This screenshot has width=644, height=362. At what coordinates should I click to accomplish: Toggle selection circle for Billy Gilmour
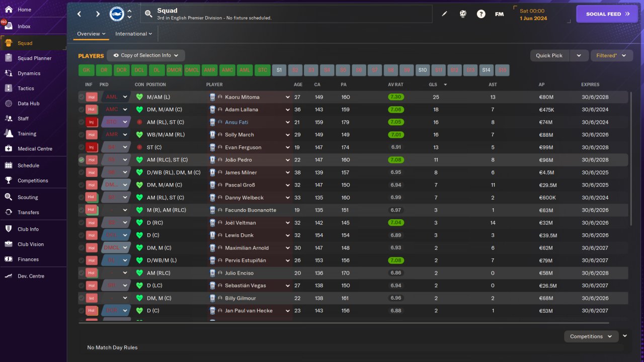pyautogui.click(x=82, y=298)
